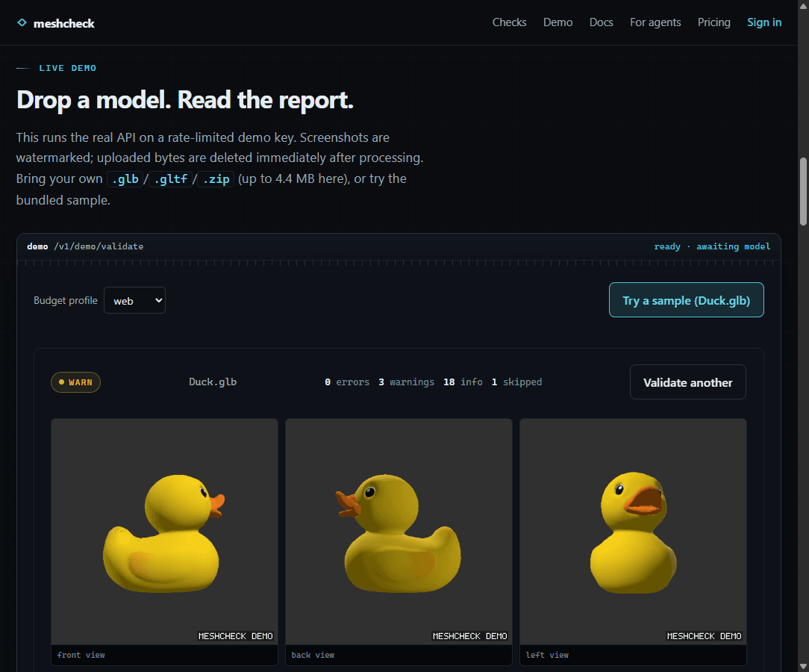Image resolution: width=809 pixels, height=672 pixels.
Task: Go to meshcheck home via brand name
Action: click(63, 23)
